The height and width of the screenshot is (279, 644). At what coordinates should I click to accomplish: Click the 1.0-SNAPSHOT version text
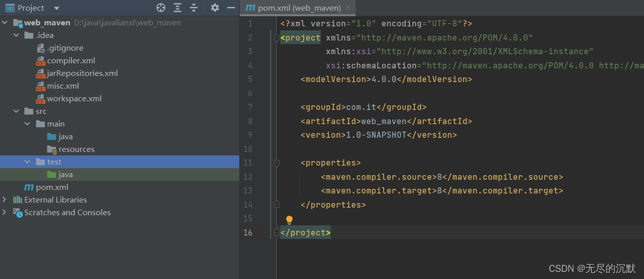(x=376, y=135)
